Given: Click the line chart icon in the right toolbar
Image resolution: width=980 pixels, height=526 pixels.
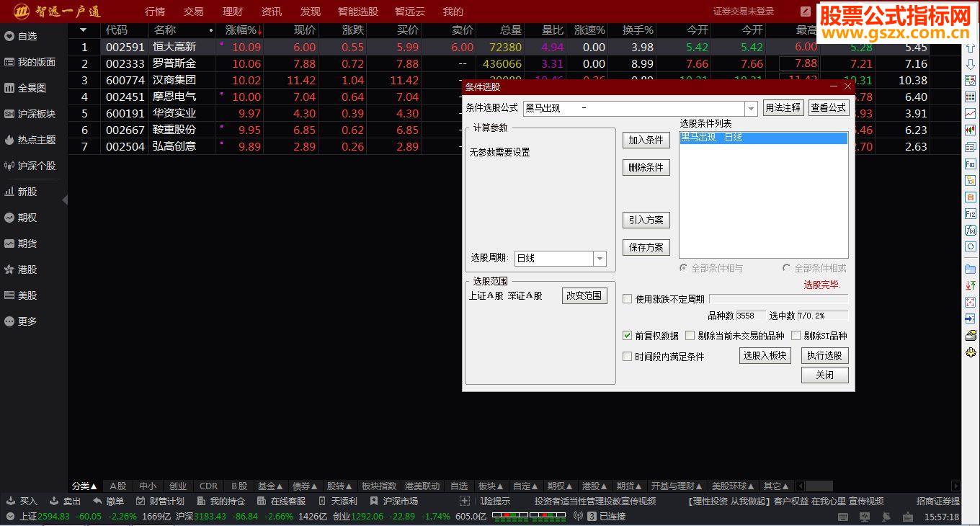Looking at the screenshot, I should pyautogui.click(x=971, y=114).
